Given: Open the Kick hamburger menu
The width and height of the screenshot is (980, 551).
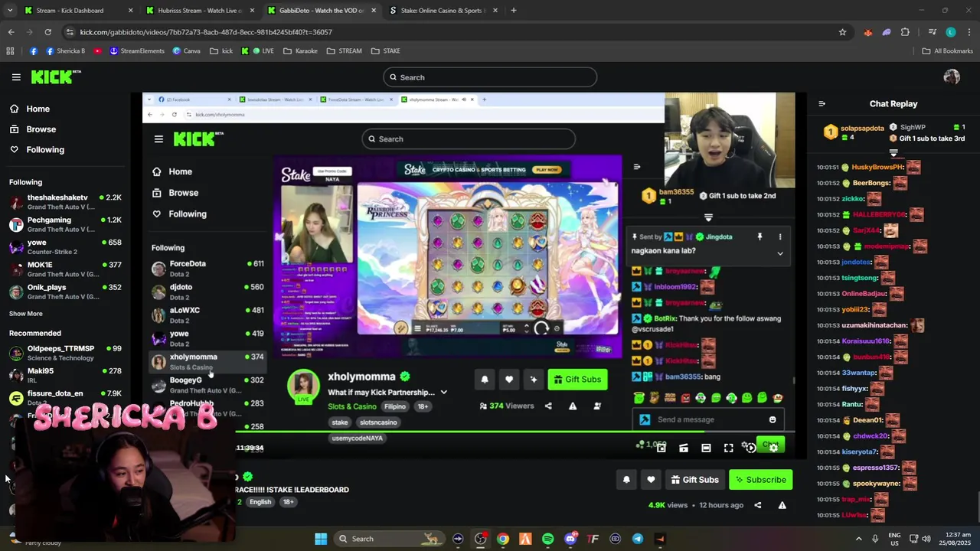Looking at the screenshot, I should coord(16,77).
